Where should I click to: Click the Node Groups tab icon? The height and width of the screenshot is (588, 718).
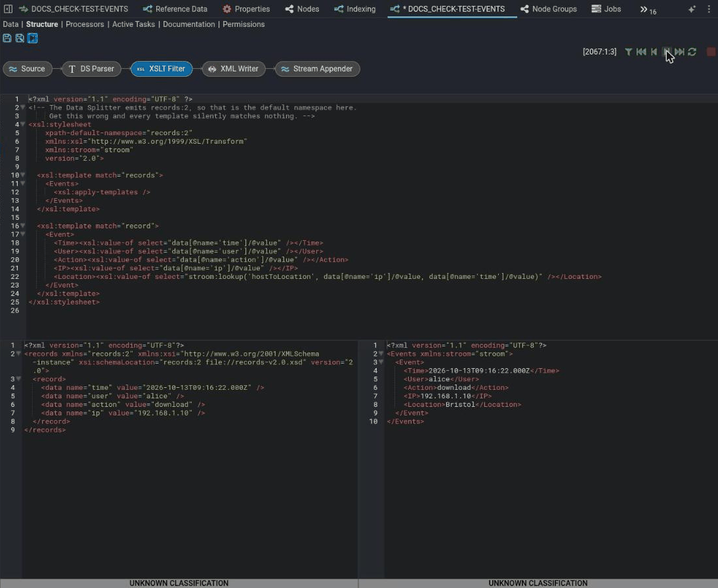(524, 9)
